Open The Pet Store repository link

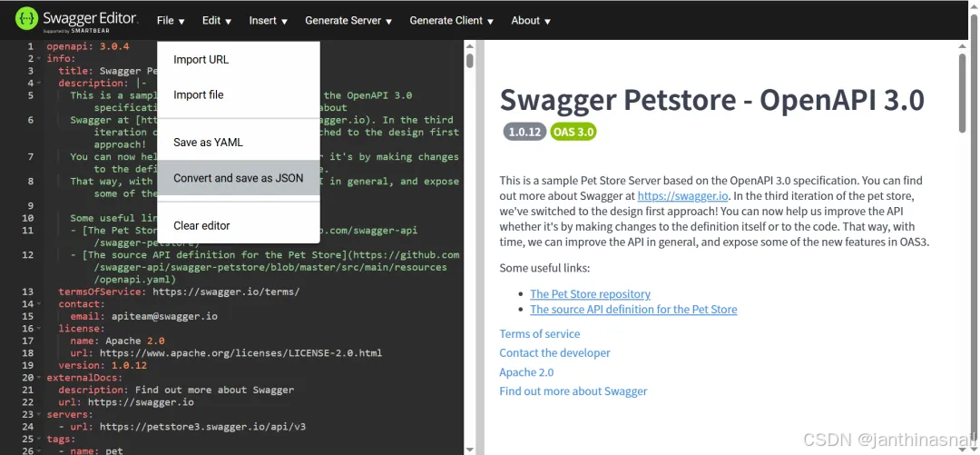pos(590,293)
